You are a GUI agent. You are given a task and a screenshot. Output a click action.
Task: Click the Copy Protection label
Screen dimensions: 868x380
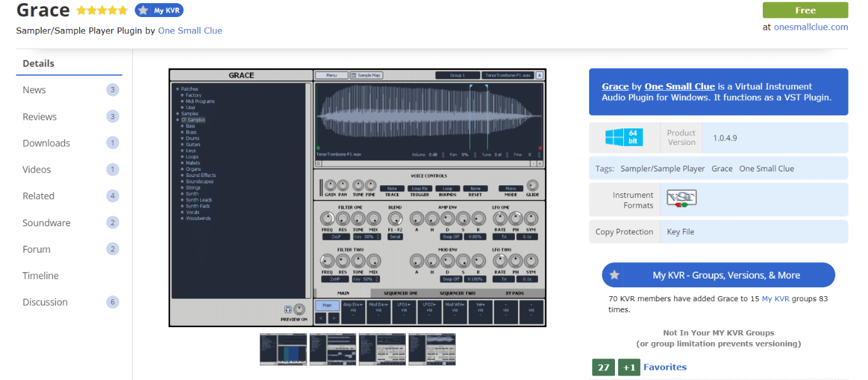[x=624, y=232]
